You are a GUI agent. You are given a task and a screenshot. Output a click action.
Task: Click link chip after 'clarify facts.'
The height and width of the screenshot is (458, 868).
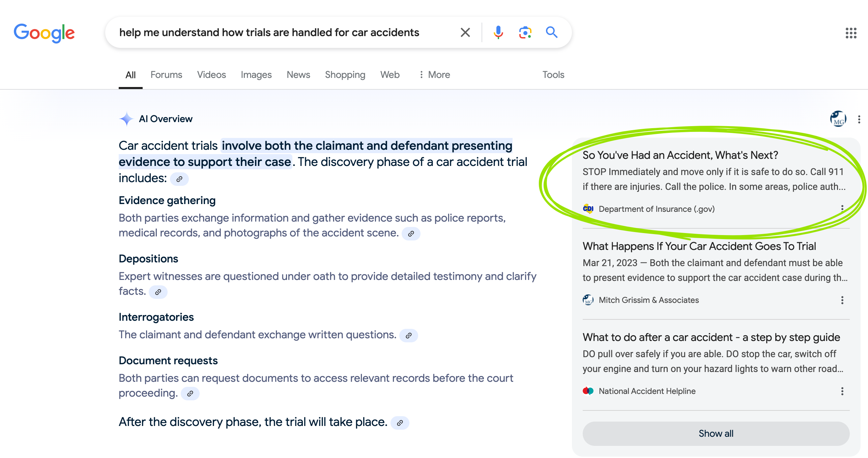(158, 292)
